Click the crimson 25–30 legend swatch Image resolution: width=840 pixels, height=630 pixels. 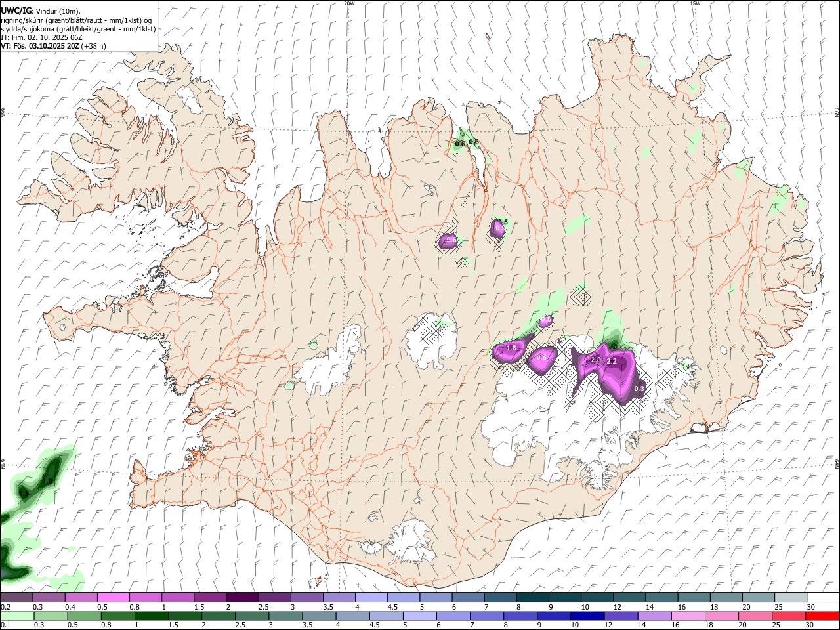pos(789,616)
